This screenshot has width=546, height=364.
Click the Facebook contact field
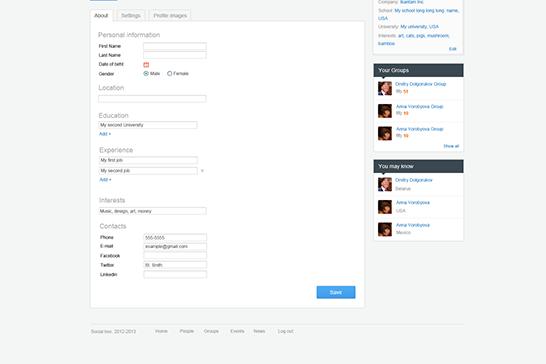175,256
